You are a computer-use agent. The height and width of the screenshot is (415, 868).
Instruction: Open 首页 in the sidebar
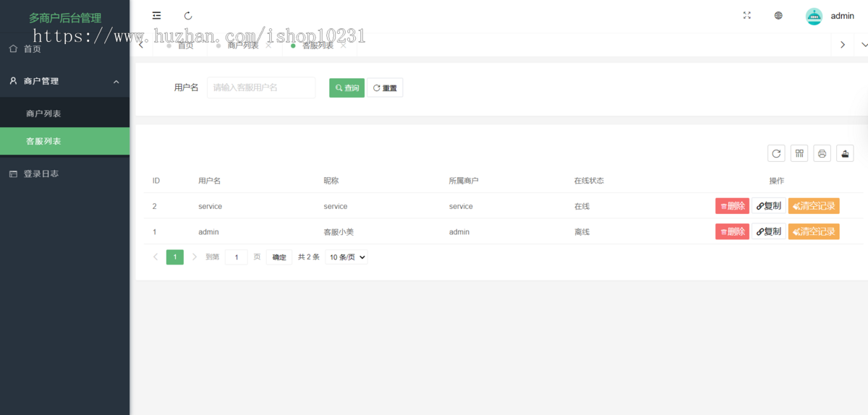[65, 48]
